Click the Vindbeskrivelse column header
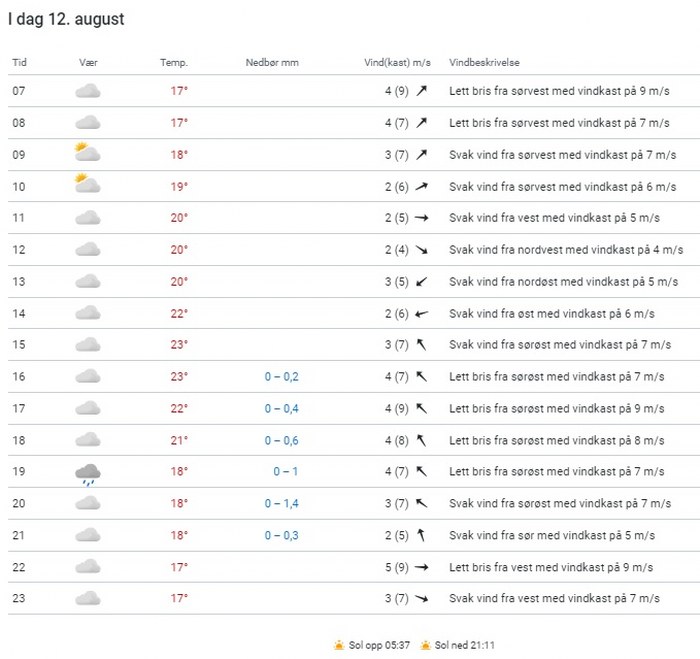The height and width of the screenshot is (659, 700). (484, 63)
